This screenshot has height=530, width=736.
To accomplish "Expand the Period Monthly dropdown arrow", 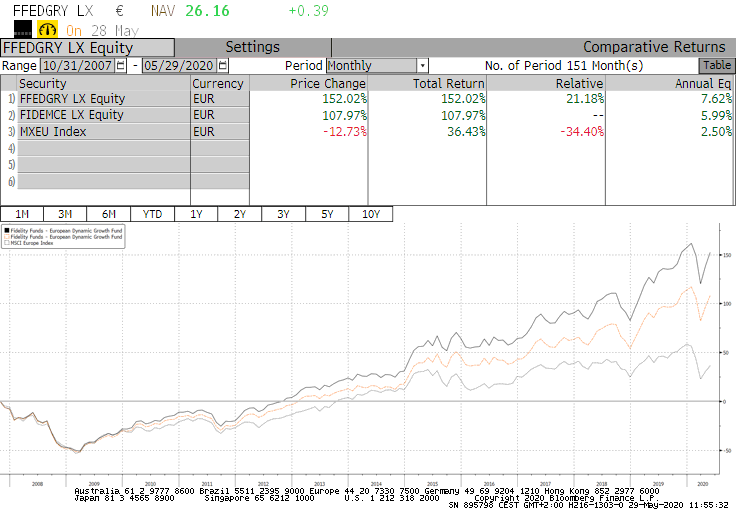I will tap(422, 66).
